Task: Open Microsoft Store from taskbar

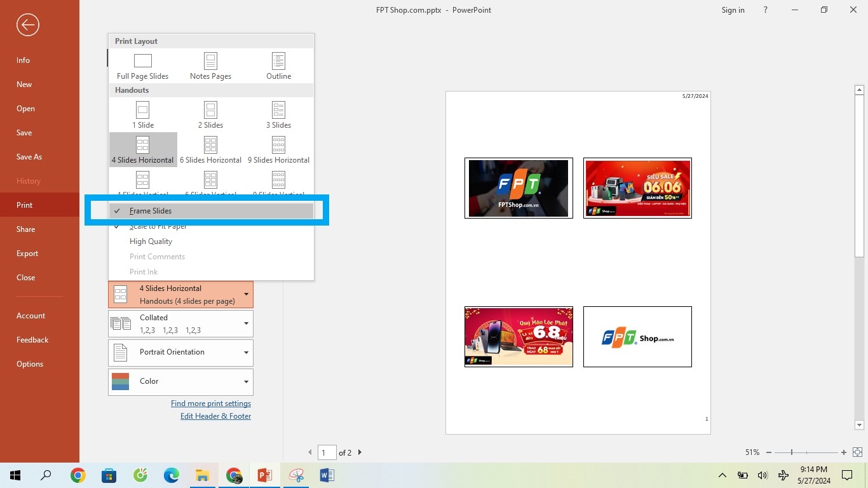Action: tap(109, 475)
